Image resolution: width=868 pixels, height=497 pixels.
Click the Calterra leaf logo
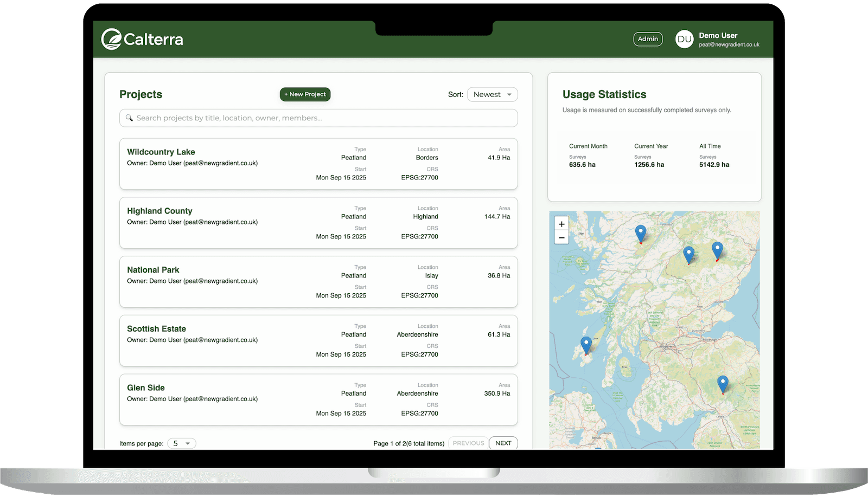coord(111,38)
